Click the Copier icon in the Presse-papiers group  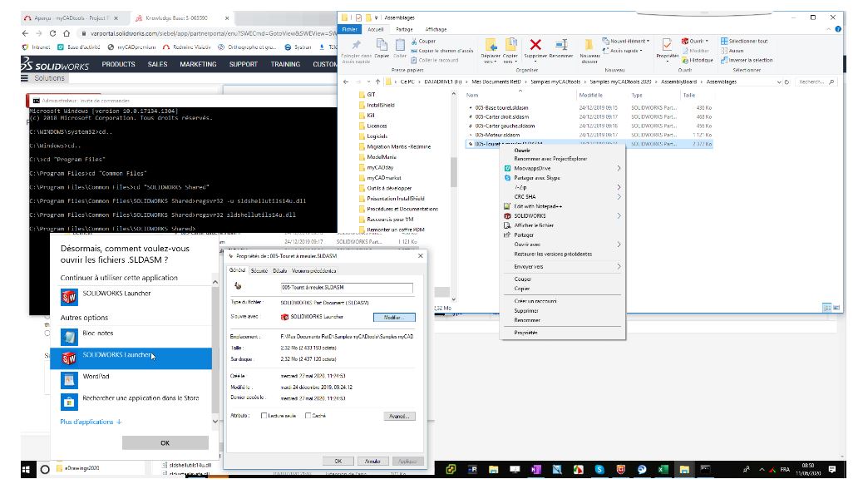pyautogui.click(x=382, y=45)
